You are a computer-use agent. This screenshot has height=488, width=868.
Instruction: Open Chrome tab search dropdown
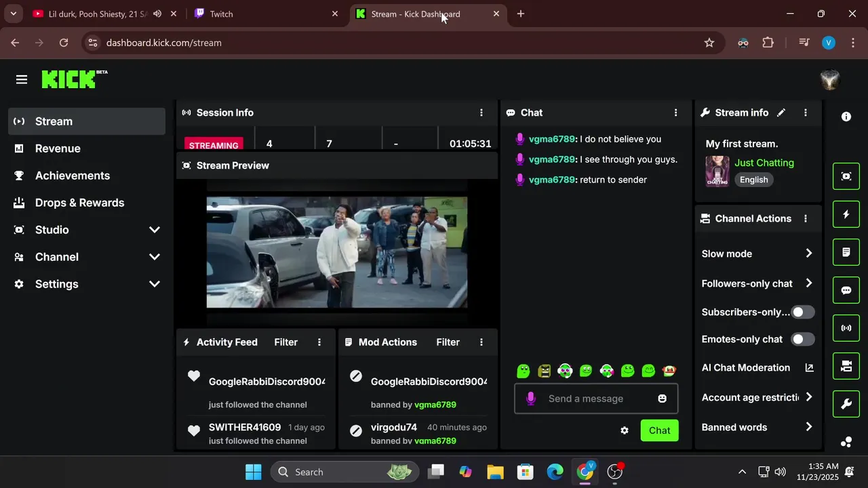(x=13, y=14)
